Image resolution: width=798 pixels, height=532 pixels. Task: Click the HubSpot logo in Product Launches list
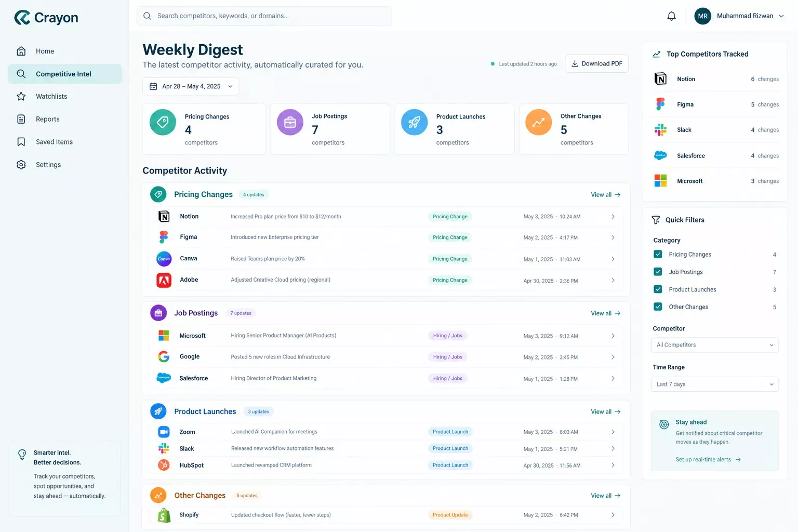pos(164,465)
